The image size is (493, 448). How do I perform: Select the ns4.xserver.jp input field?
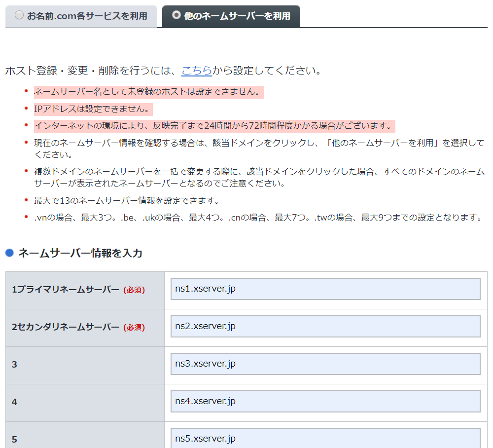click(325, 401)
